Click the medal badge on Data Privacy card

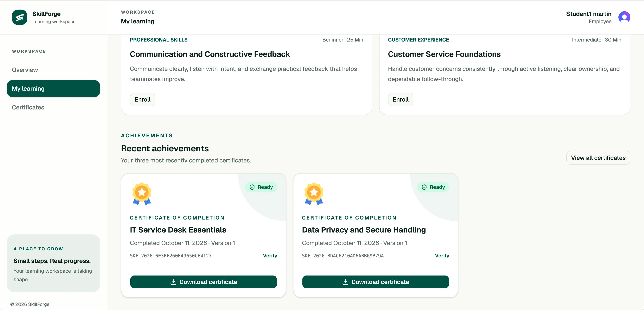coord(314,194)
